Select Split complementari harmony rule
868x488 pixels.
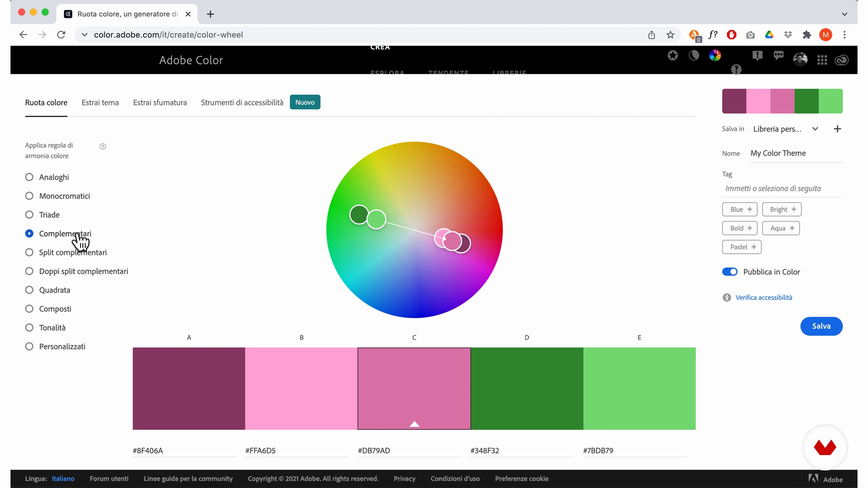tap(66, 252)
